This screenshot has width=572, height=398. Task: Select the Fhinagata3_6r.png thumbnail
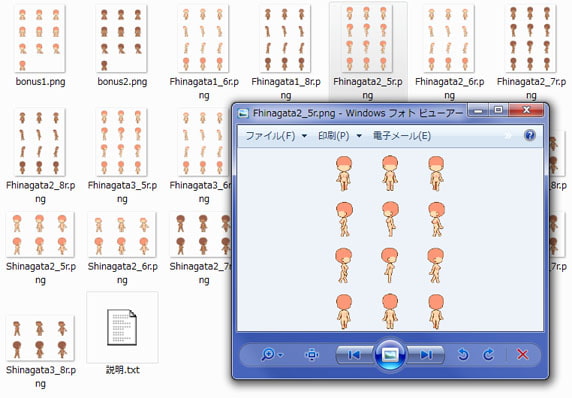point(204,142)
